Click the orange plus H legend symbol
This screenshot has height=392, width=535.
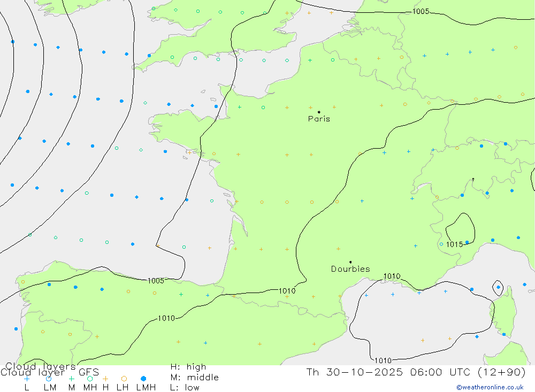(x=105, y=379)
